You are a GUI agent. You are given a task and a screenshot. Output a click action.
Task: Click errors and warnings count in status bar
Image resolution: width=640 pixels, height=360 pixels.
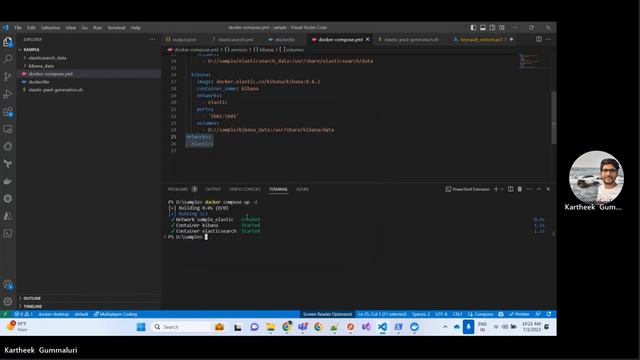click(x=24, y=314)
